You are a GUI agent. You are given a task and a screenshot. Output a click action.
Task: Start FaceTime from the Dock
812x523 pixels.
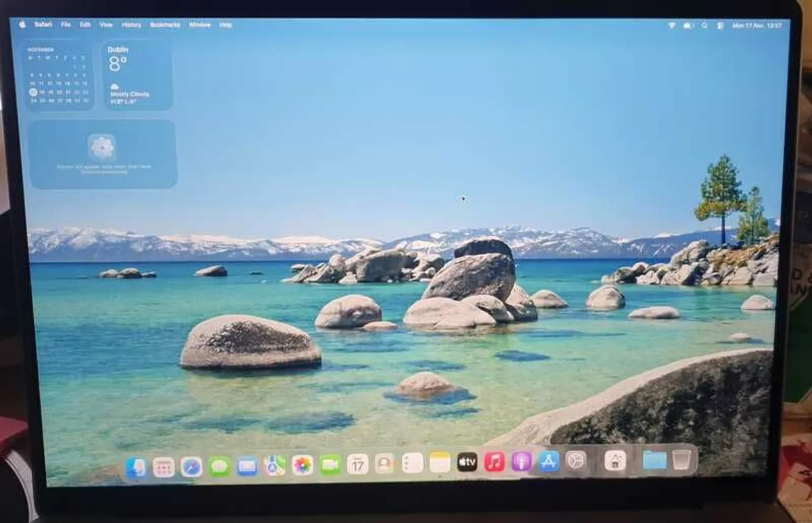[328, 464]
